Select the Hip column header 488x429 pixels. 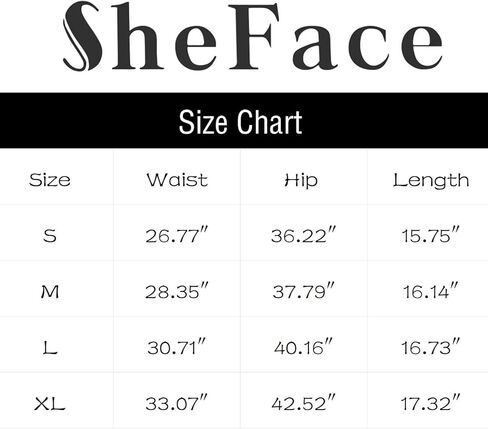[x=301, y=181]
